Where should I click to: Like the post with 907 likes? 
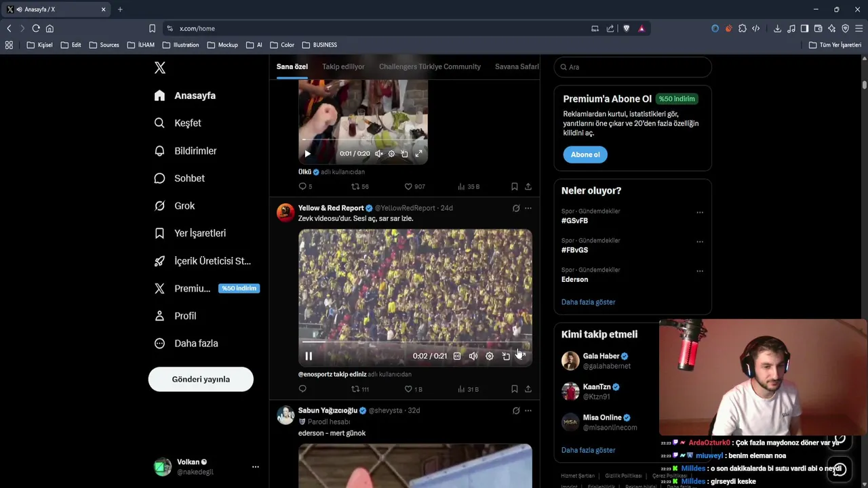pyautogui.click(x=414, y=186)
